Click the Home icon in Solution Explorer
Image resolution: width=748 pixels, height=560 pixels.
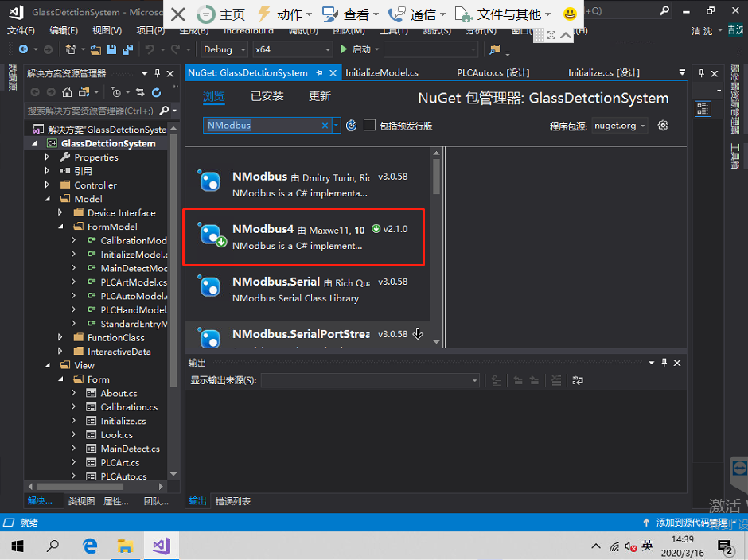tap(68, 92)
